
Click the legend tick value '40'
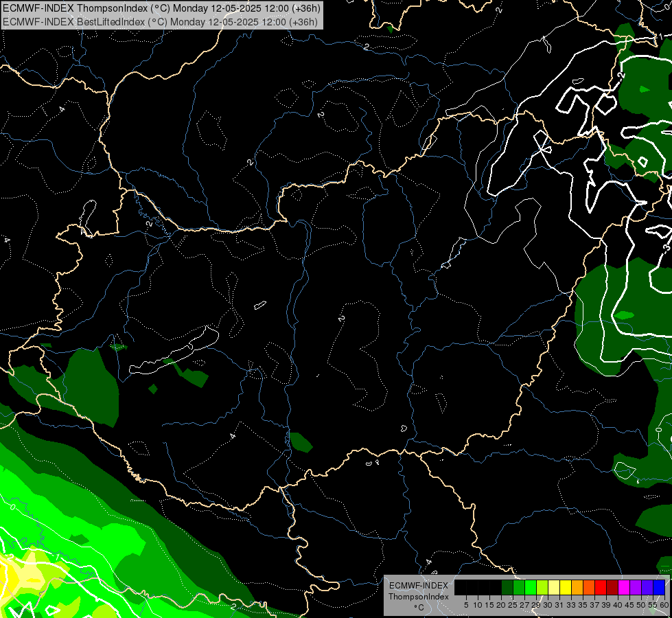[x=618, y=605]
